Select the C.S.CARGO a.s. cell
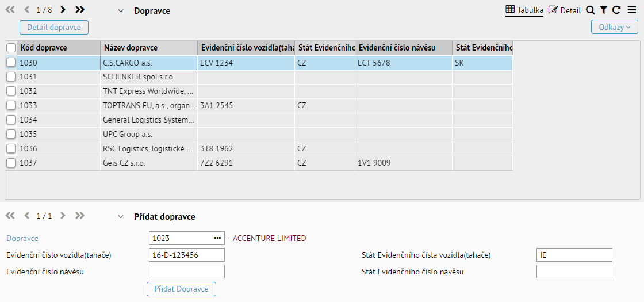This screenshot has width=644, height=302. 149,63
